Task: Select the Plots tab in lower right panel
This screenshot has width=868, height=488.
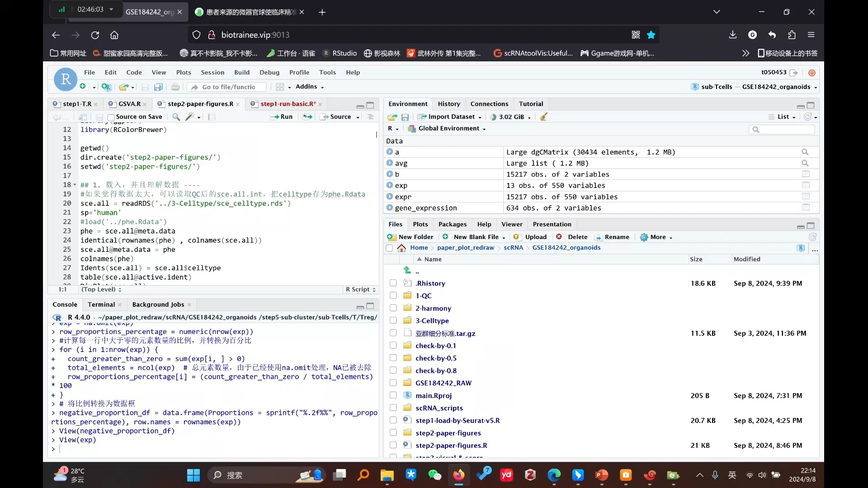Action: click(420, 224)
